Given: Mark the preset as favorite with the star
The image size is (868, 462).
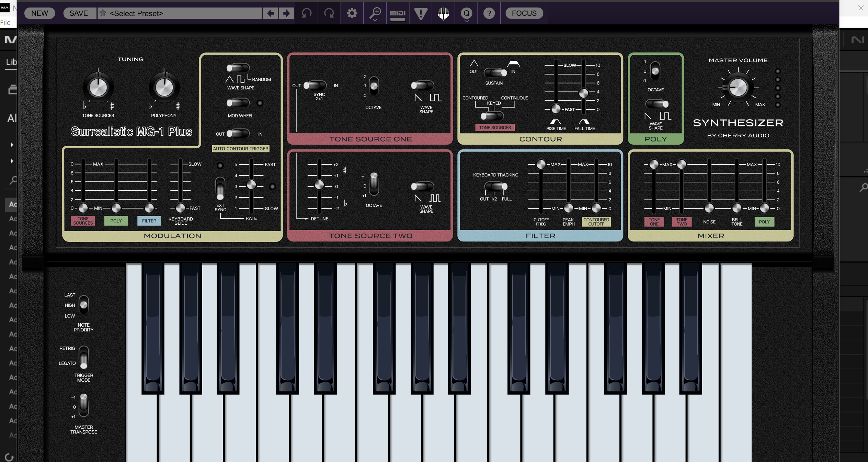Looking at the screenshot, I should pos(103,13).
